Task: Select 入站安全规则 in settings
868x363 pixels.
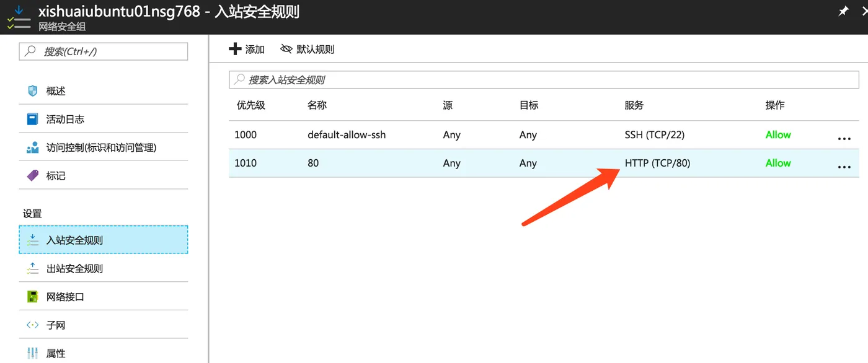Action: [x=104, y=240]
